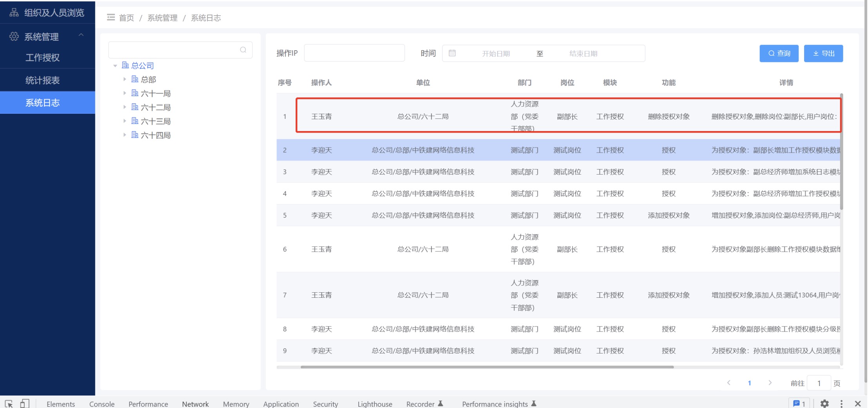This screenshot has width=868, height=408.
Task: Focus the tree search input box
Action: click(180, 50)
